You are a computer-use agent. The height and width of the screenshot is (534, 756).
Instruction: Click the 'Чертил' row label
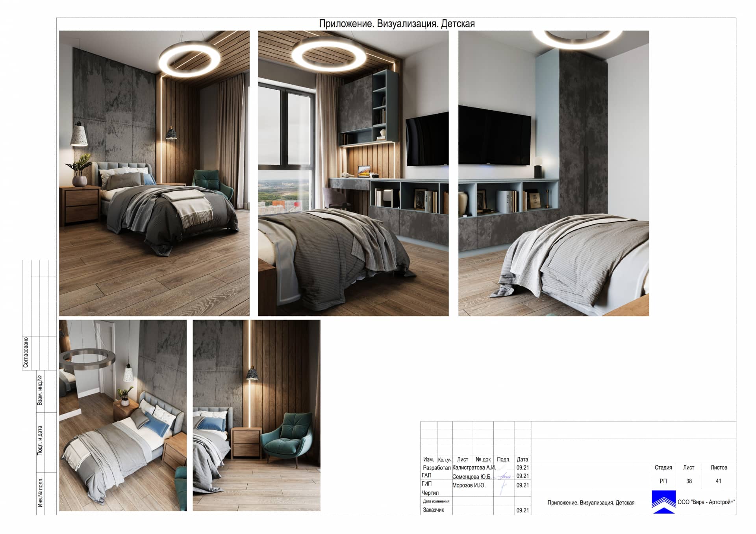(430, 493)
